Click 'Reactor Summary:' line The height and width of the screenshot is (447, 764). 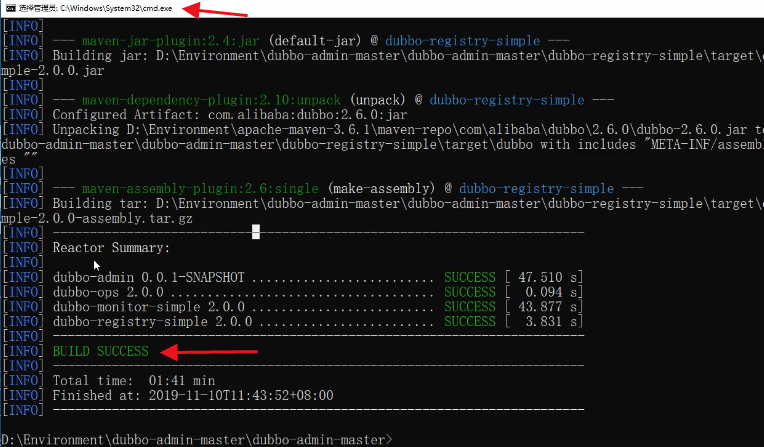coord(111,248)
